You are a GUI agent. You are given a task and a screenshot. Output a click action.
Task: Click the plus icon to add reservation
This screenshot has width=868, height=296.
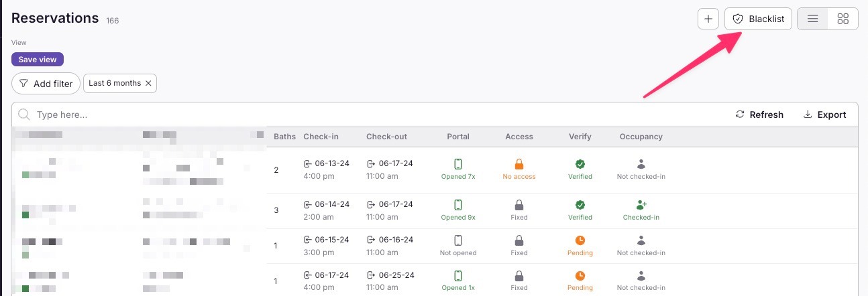tap(708, 19)
